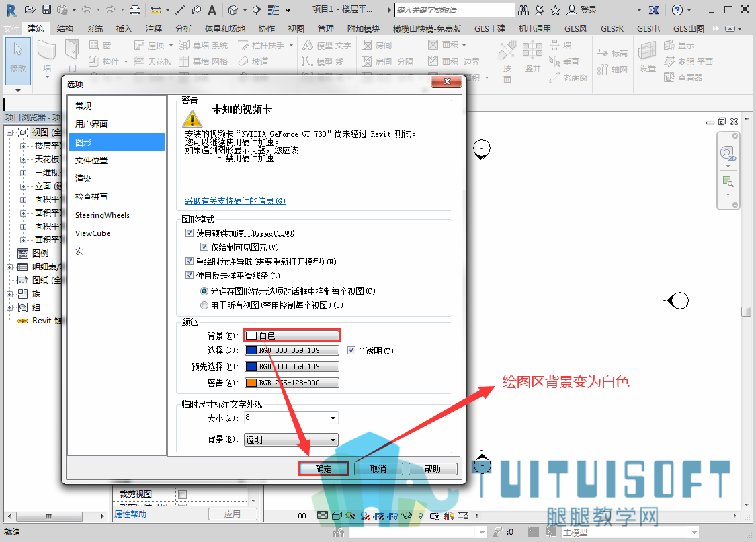Expand the Groups node in project browser

[x=9, y=307]
